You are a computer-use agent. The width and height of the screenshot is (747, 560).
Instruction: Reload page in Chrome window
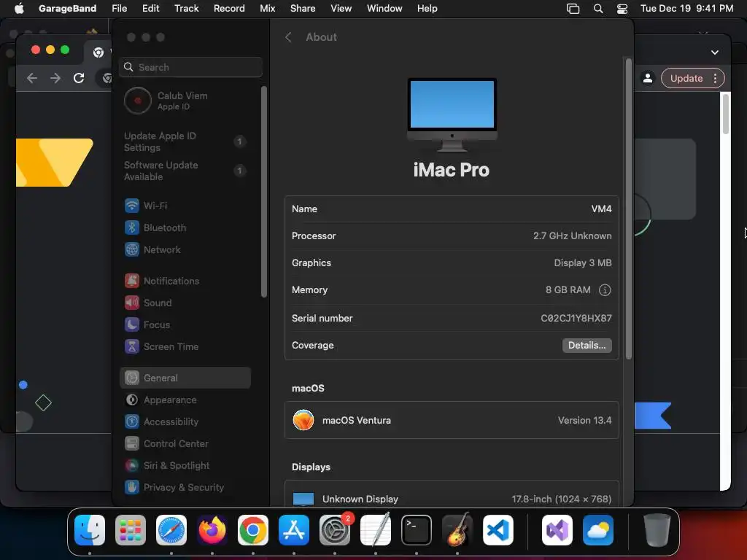(79, 78)
